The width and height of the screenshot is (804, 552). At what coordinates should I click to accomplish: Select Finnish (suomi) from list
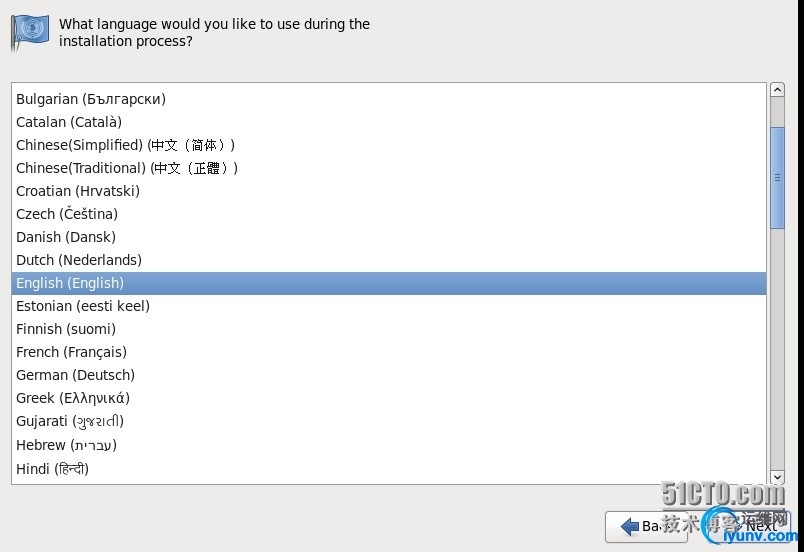click(x=66, y=329)
